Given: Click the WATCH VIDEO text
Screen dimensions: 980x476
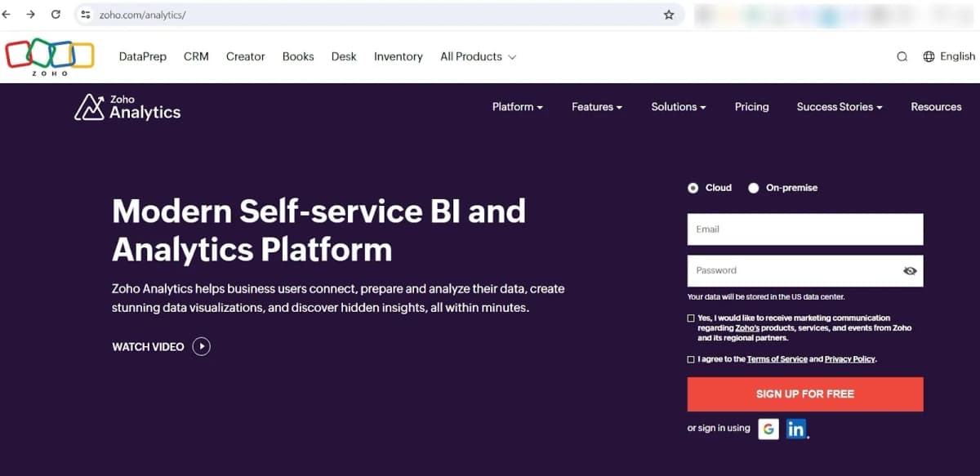Looking at the screenshot, I should click(x=148, y=347).
